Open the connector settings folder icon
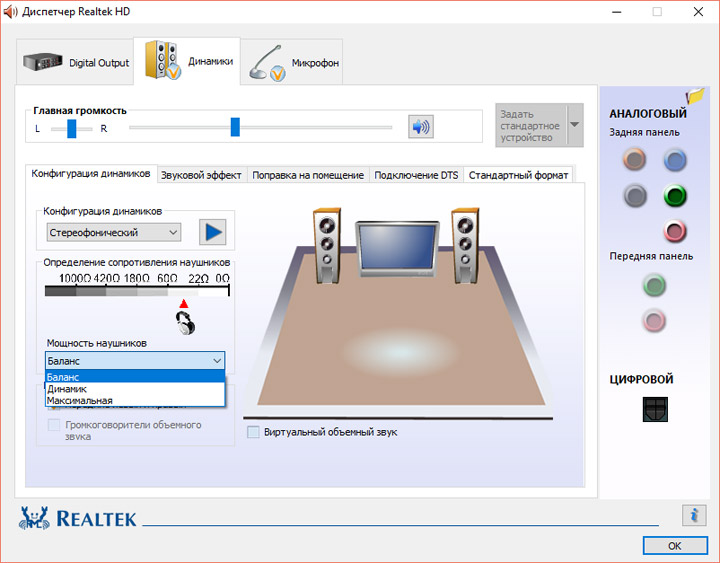This screenshot has height=563, width=720. tap(695, 96)
